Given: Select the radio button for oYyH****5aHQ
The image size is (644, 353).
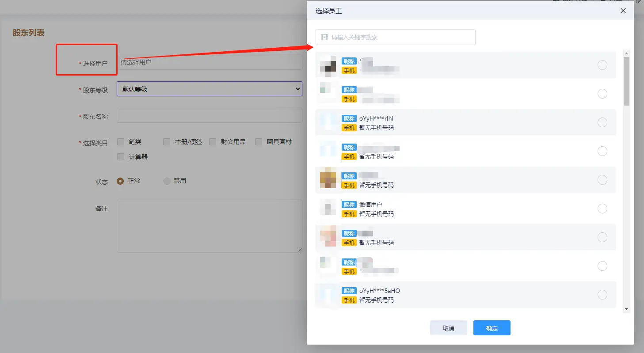Looking at the screenshot, I should pyautogui.click(x=602, y=295).
